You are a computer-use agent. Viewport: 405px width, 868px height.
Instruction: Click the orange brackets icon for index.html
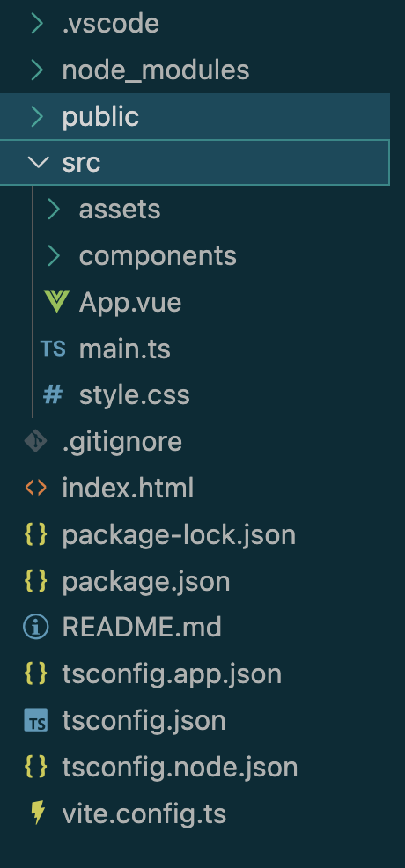click(x=36, y=488)
